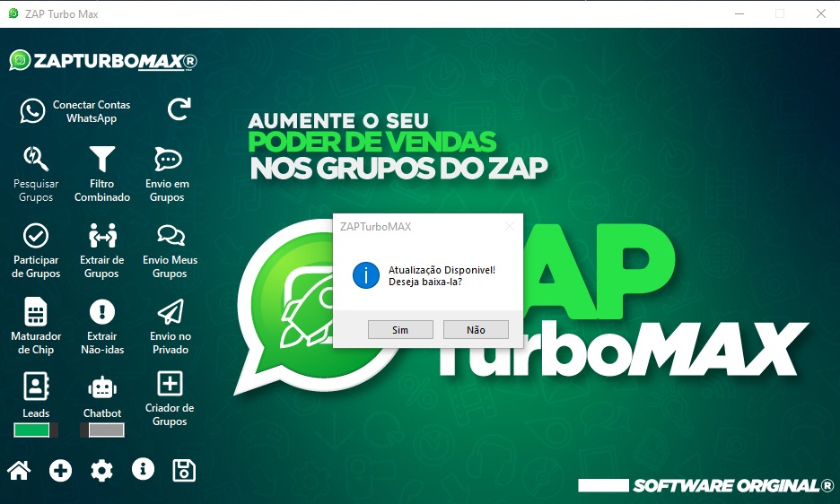Click Não to decline the update

point(476,330)
